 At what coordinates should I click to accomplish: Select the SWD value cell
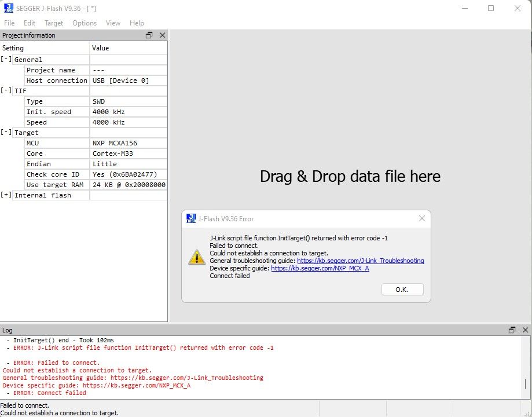point(129,101)
